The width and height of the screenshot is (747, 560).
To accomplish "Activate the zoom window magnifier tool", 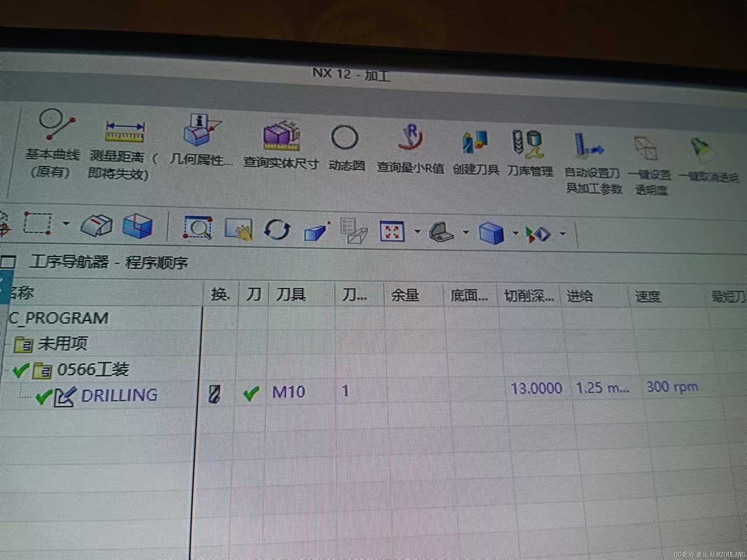I will [x=198, y=228].
